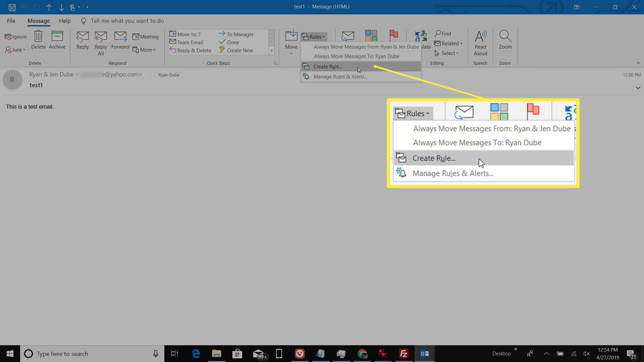Go to the next item with the down arrow
Screen dimensions: 644x362
pos(61,7)
